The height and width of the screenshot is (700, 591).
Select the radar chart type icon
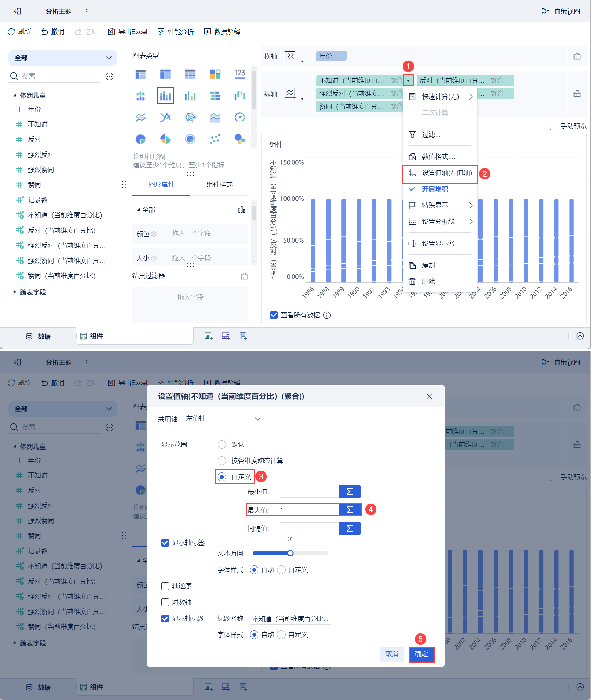tap(190, 117)
